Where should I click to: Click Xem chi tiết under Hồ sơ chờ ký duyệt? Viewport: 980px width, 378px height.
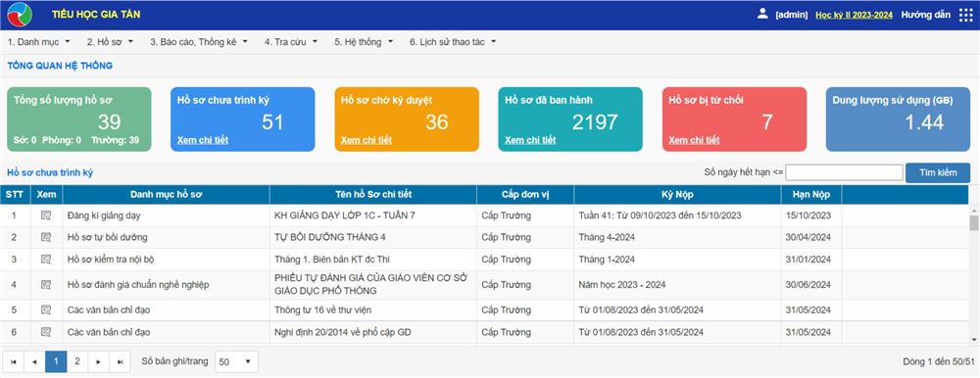(367, 140)
